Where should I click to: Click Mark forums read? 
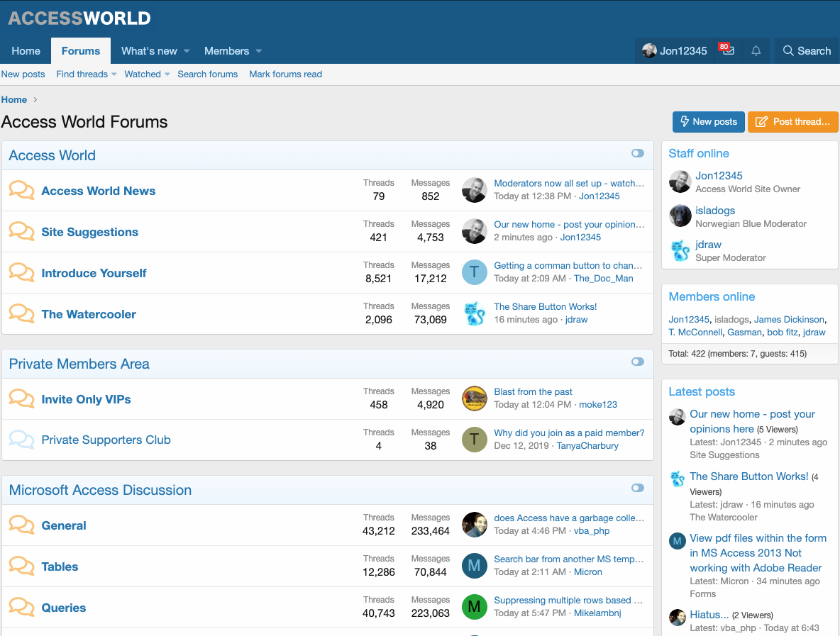pos(285,74)
